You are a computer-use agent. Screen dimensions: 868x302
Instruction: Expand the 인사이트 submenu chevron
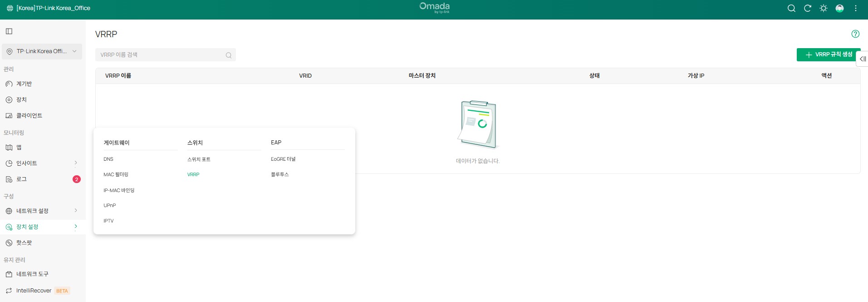[x=76, y=163]
